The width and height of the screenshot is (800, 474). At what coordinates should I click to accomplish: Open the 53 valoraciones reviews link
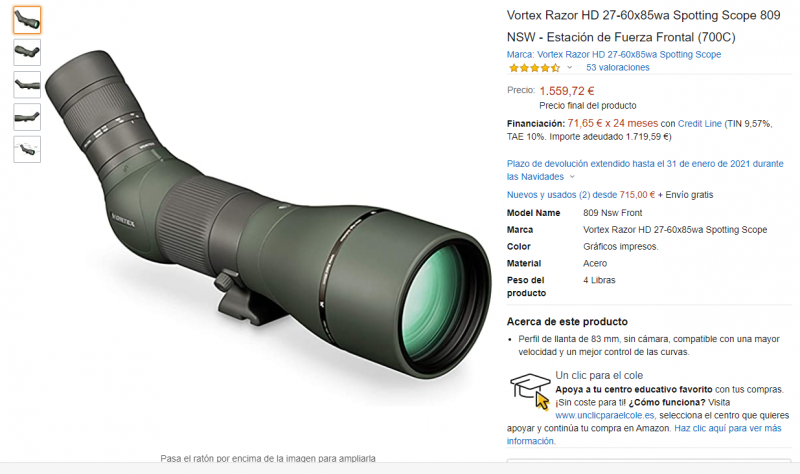tap(617, 67)
